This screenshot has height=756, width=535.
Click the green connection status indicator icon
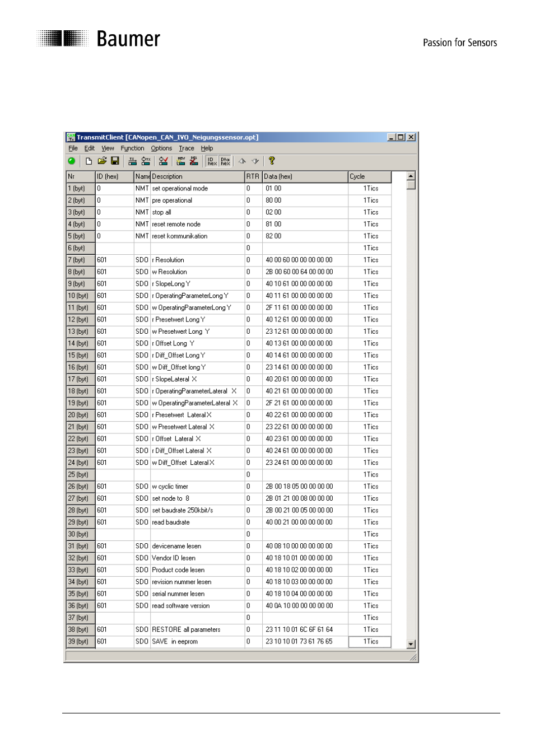pyautogui.click(x=72, y=161)
